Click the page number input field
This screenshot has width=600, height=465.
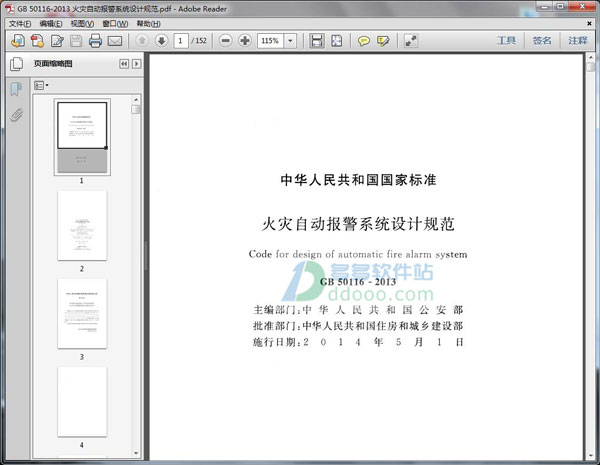(x=181, y=41)
